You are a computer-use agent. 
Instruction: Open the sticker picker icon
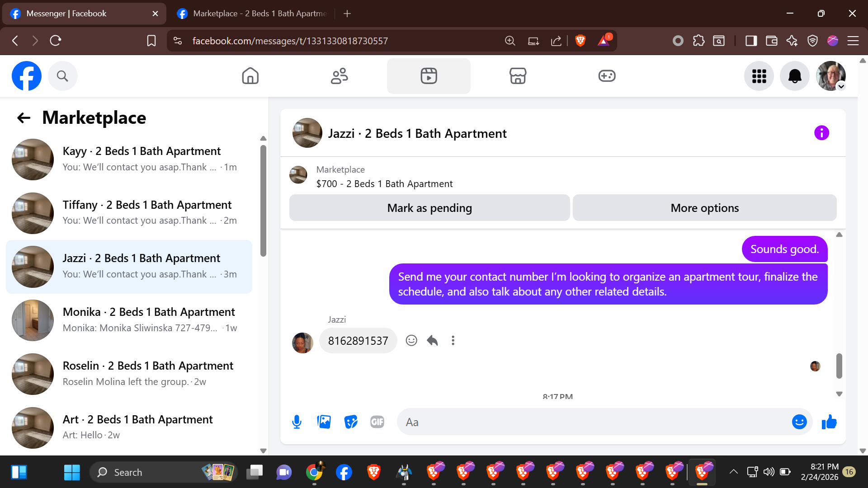click(350, 422)
